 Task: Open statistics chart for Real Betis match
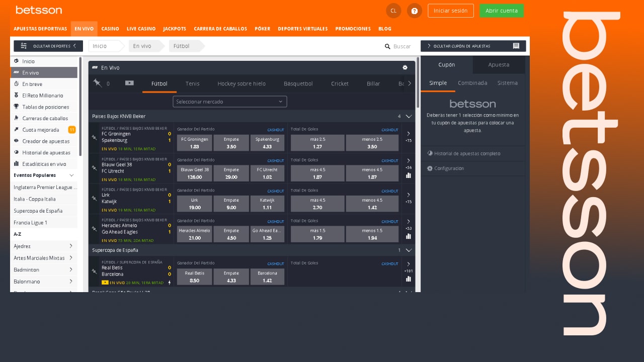coord(409,279)
